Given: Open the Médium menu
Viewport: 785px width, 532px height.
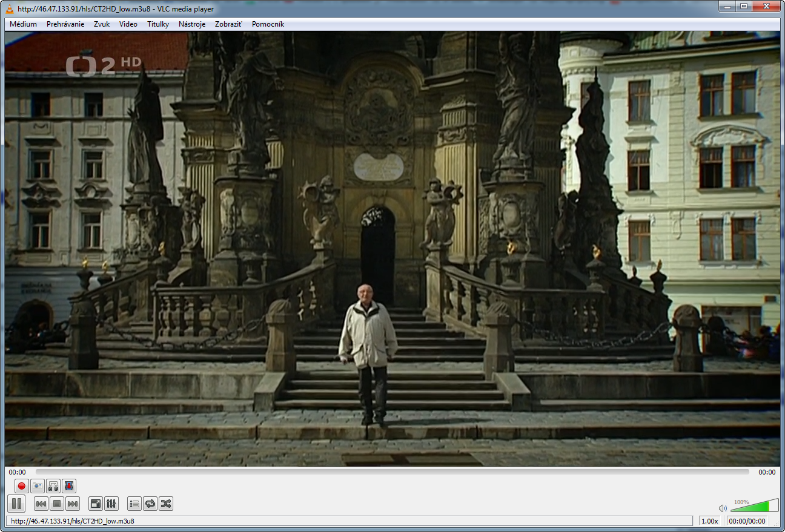Looking at the screenshot, I should pos(23,24).
